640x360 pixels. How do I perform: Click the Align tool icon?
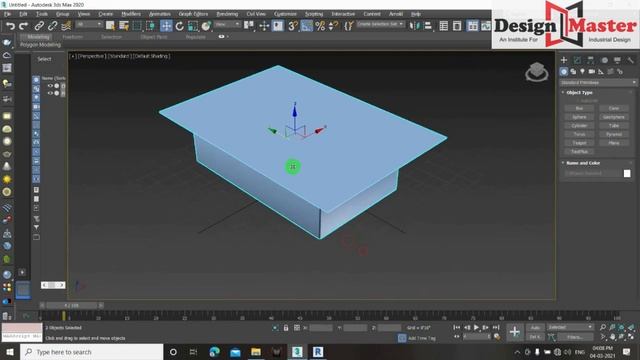pyautogui.click(x=428, y=26)
